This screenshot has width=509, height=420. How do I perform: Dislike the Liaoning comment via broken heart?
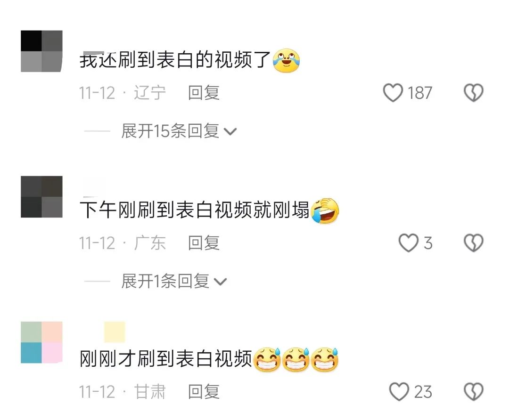pyautogui.click(x=473, y=93)
